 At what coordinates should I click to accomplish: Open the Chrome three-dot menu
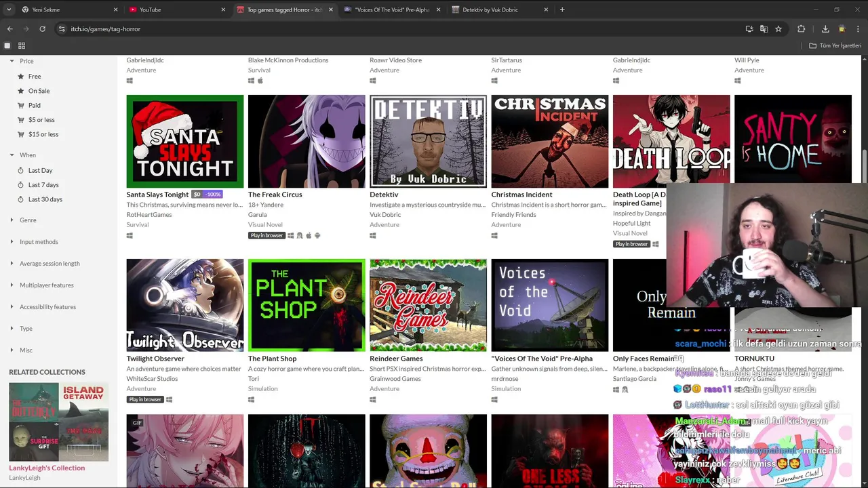click(858, 29)
